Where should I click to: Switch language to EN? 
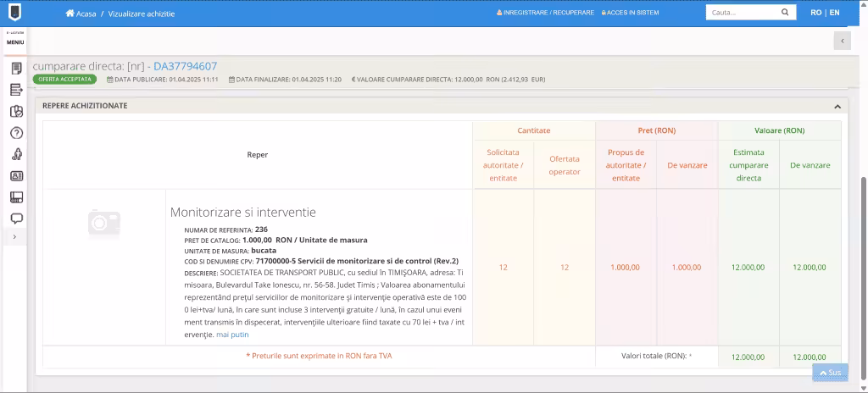834,12
